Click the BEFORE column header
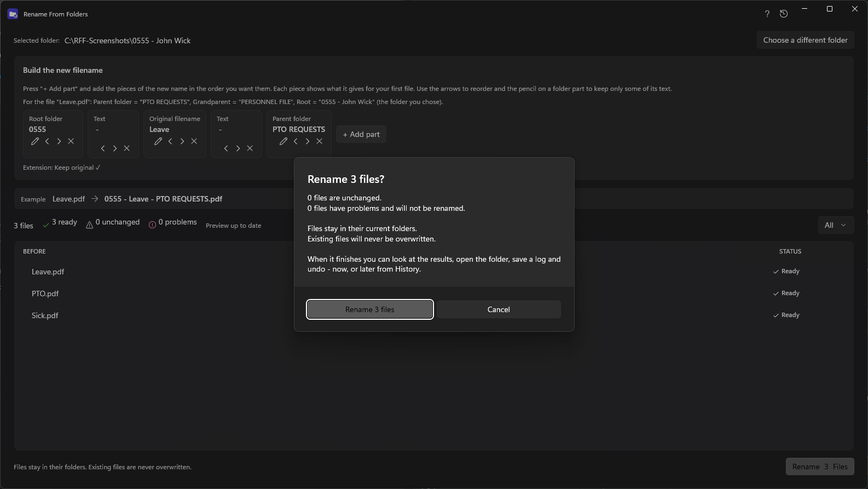 (x=34, y=251)
